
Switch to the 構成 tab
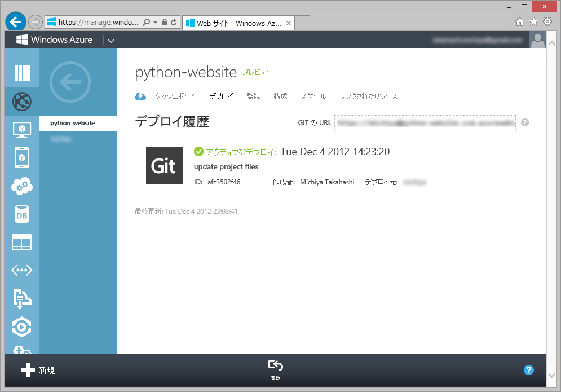click(x=280, y=96)
